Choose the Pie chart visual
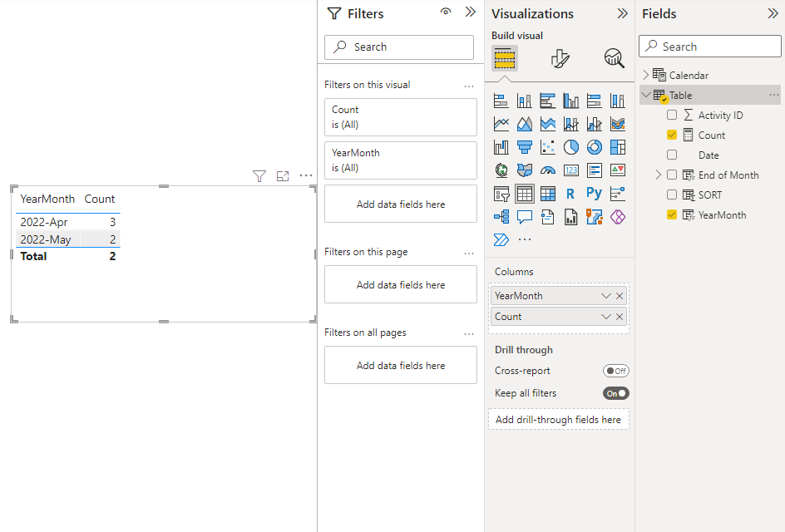The width and height of the screenshot is (785, 532). pyautogui.click(x=570, y=147)
